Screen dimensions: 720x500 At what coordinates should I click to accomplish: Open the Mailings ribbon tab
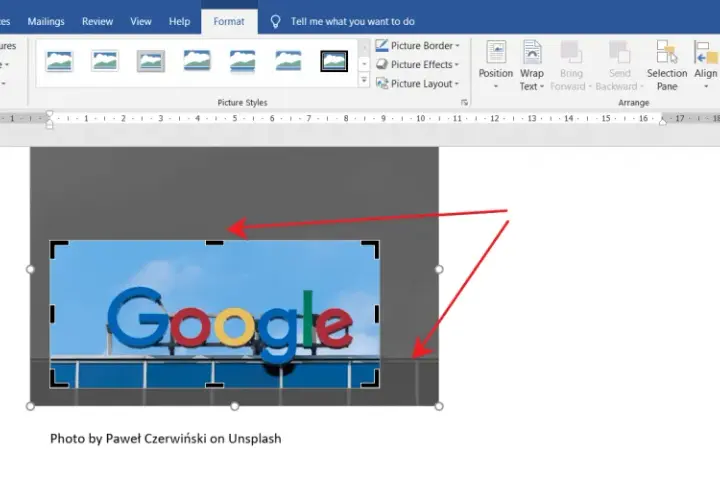point(46,22)
